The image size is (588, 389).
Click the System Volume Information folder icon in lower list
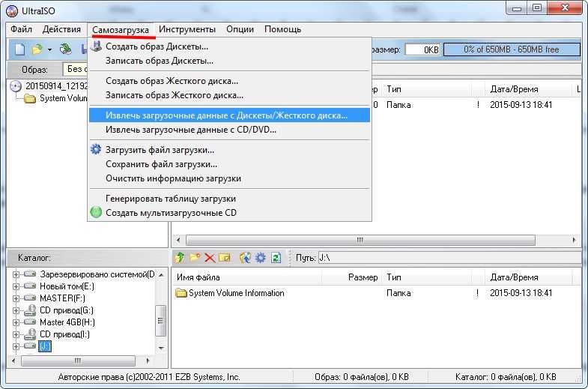pos(181,292)
